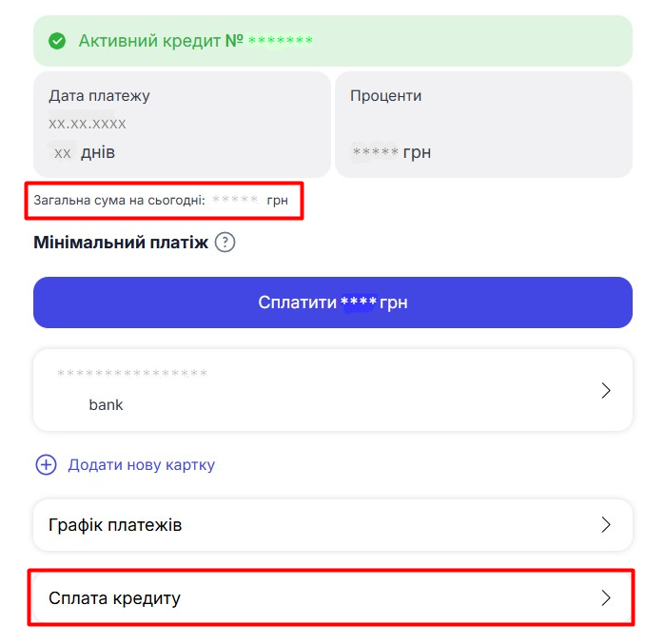Click the xx днів remaining days text

(85, 152)
